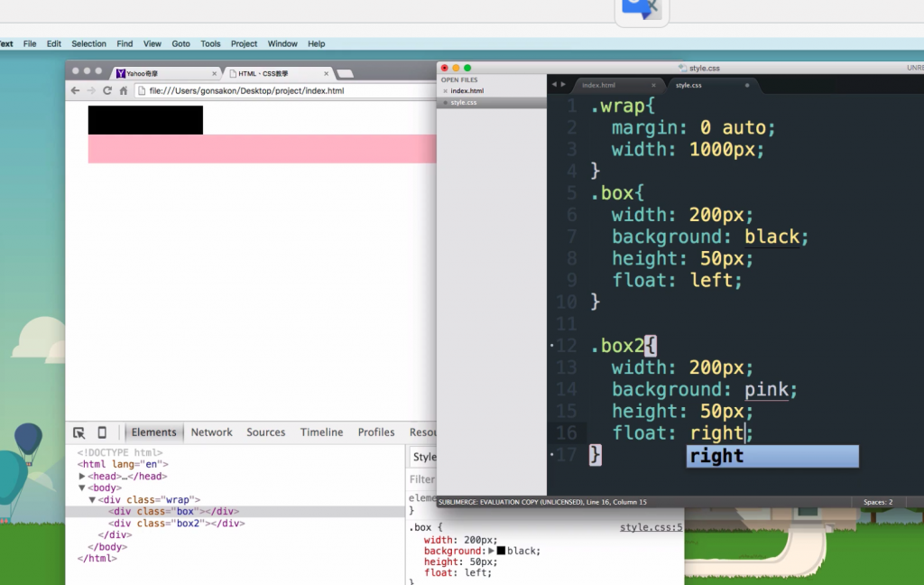924x585 pixels.
Task: Go to previous tab arrow in Sublime
Action: point(554,84)
